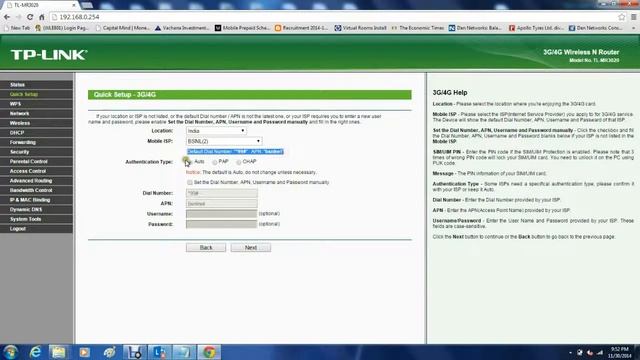Open Network in sidebar menu
This screenshot has height=360, width=640.
point(36,113)
